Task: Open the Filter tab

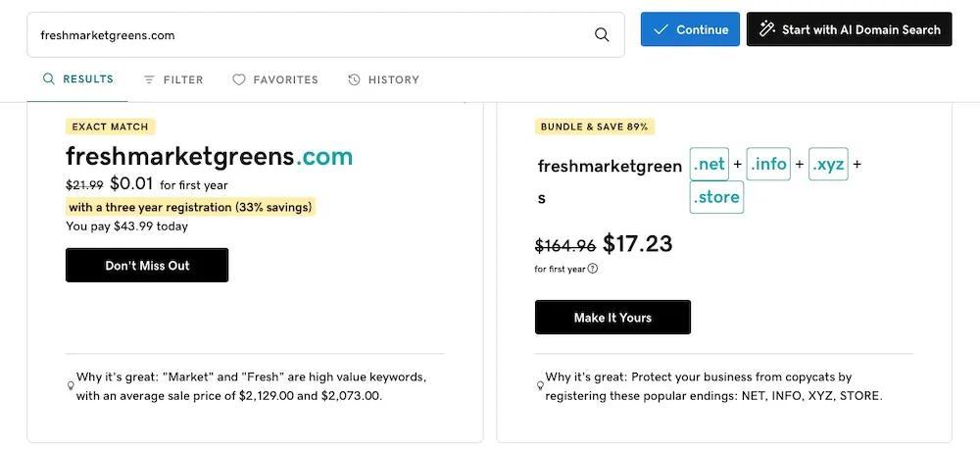Action: pos(173,80)
